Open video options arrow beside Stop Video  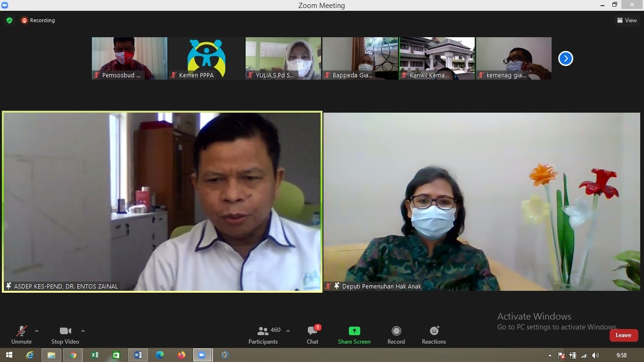83,331
